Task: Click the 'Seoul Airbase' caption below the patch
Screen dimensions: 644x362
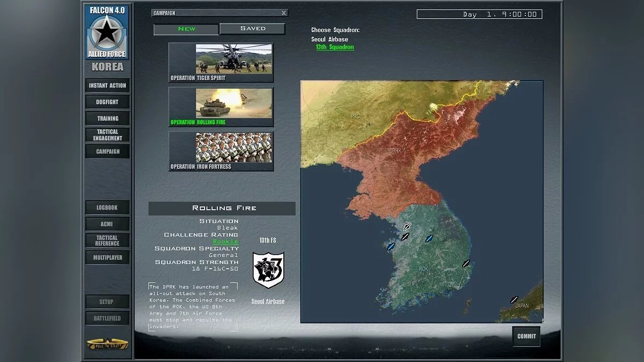Action: coord(268,302)
